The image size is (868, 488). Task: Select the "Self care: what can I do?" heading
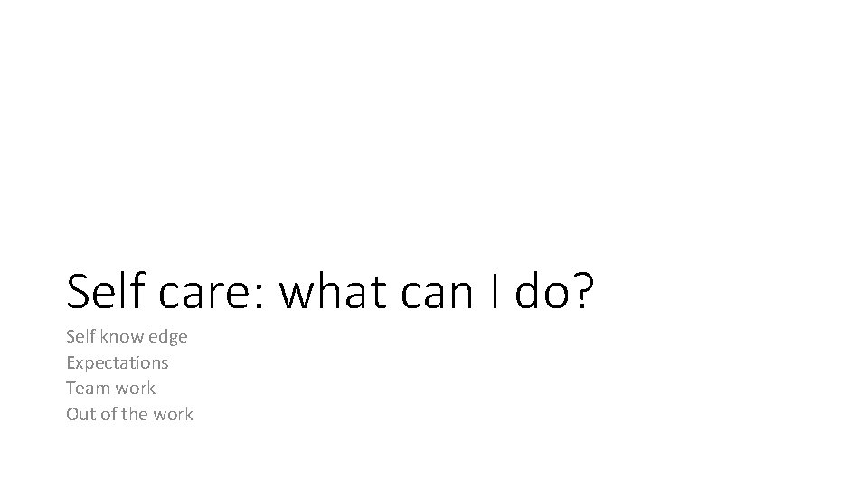[331, 292]
